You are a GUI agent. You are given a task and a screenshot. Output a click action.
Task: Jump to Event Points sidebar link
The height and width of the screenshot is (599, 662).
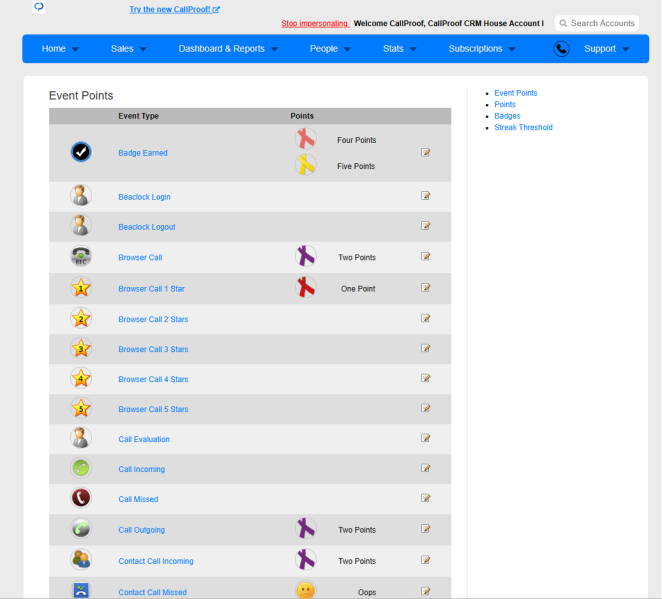(x=515, y=93)
